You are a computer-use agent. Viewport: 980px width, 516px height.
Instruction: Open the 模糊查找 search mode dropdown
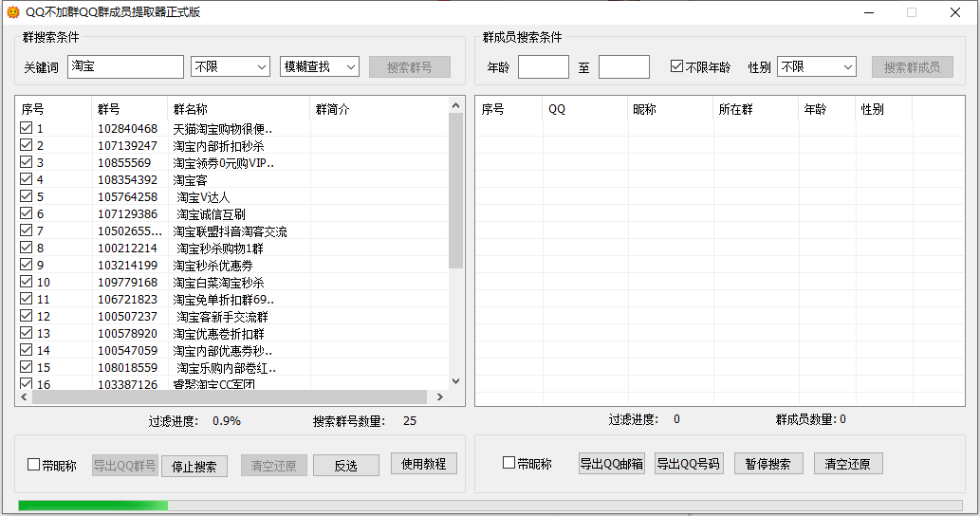click(x=320, y=66)
